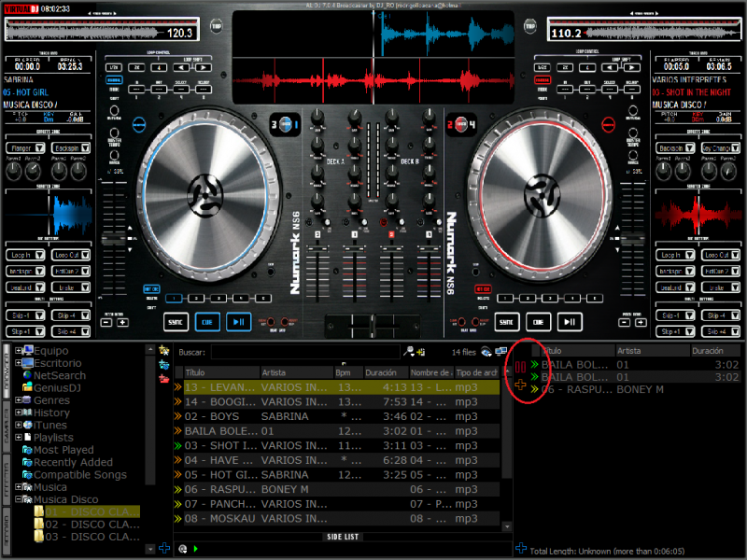The width and height of the screenshot is (747, 560).
Task: Select the NetSearch item in browser tree
Action: click(60, 375)
